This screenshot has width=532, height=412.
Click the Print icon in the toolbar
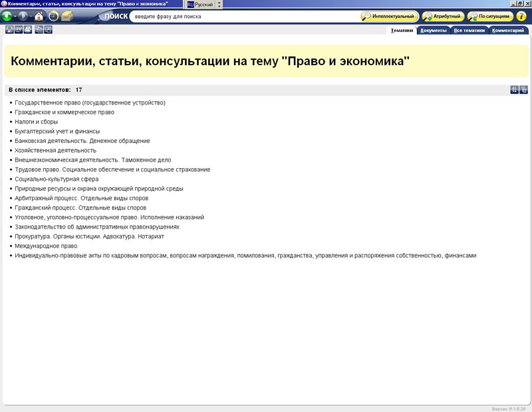pyautogui.click(x=28, y=30)
